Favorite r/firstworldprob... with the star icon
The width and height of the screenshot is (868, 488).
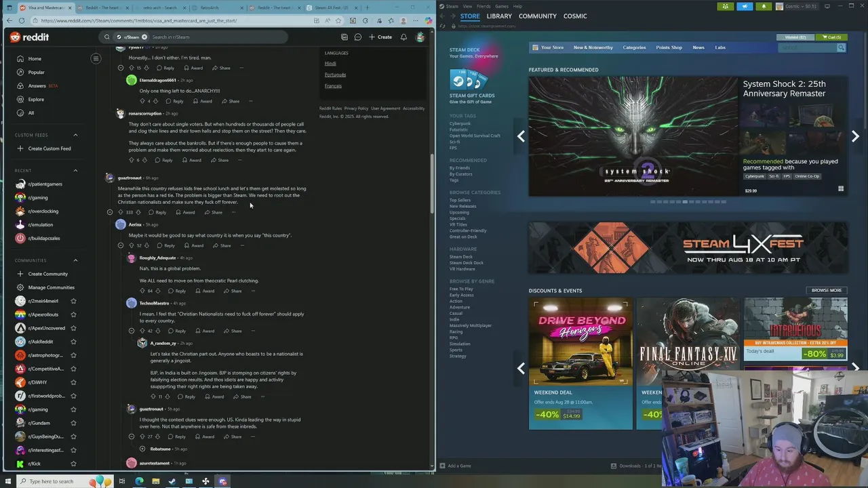point(73,396)
